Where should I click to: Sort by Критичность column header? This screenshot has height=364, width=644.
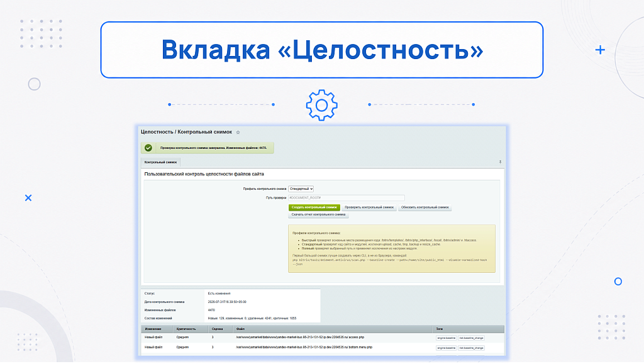tap(186, 329)
